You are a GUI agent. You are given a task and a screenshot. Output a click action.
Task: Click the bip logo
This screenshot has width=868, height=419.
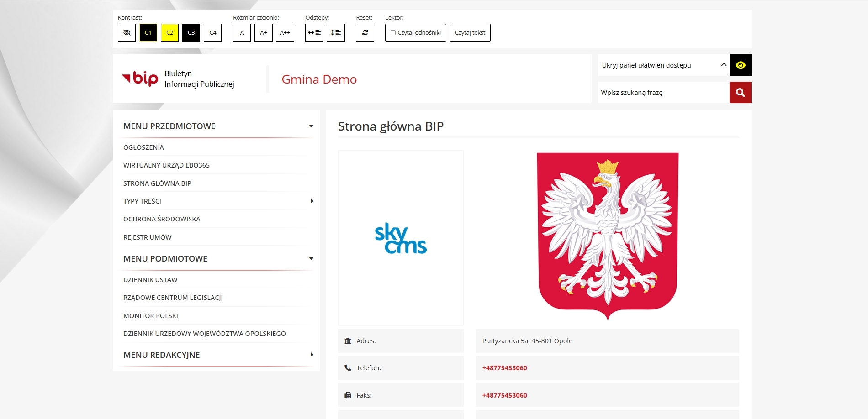[x=140, y=79]
